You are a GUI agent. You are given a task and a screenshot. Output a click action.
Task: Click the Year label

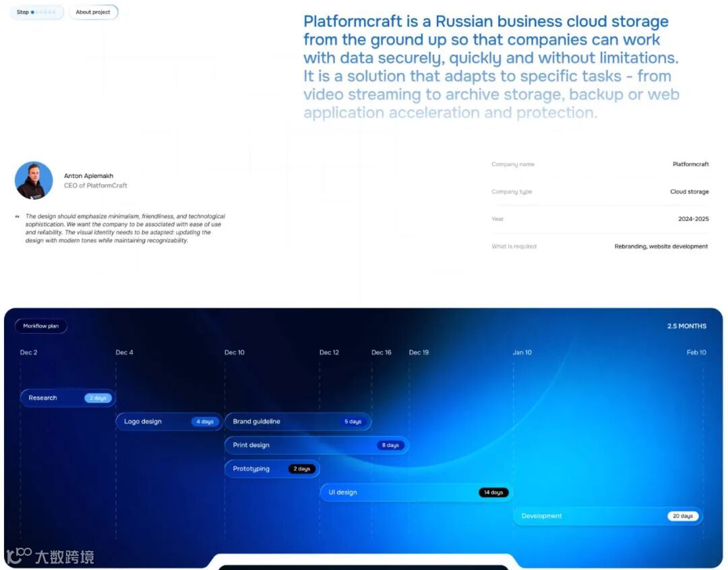(x=497, y=219)
